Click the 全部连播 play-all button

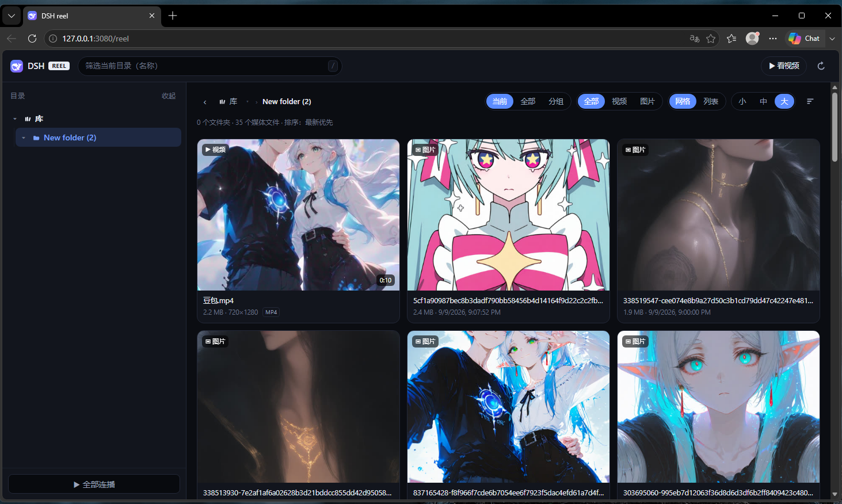pos(94,484)
